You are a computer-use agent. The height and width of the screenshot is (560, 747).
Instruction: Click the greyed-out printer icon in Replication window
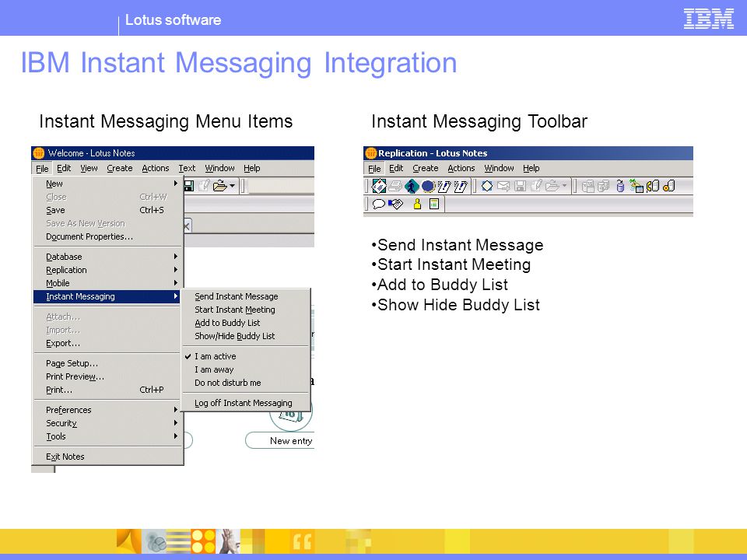pyautogui.click(x=395, y=186)
